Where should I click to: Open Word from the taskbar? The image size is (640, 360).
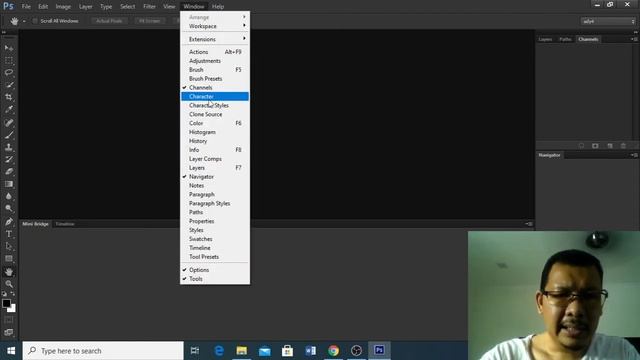pos(311,351)
